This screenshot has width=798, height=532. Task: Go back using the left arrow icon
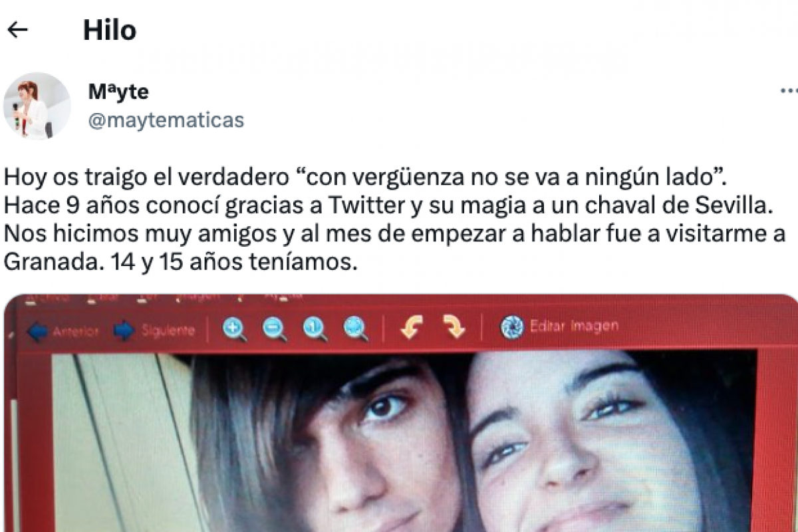pyautogui.click(x=17, y=29)
